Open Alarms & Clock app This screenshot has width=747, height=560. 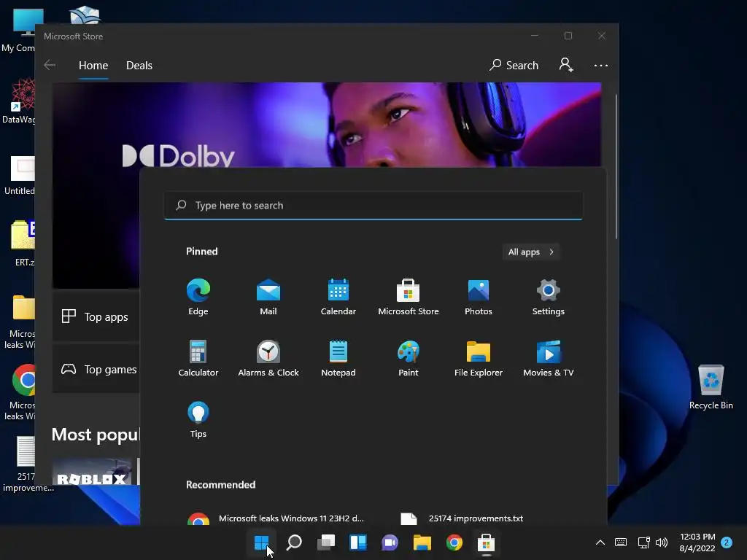coord(268,359)
